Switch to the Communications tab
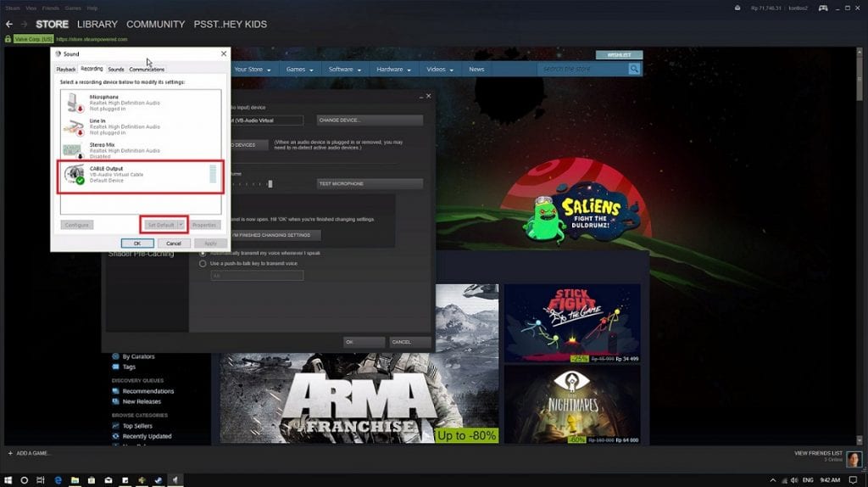The height and width of the screenshot is (487, 868). pos(147,70)
